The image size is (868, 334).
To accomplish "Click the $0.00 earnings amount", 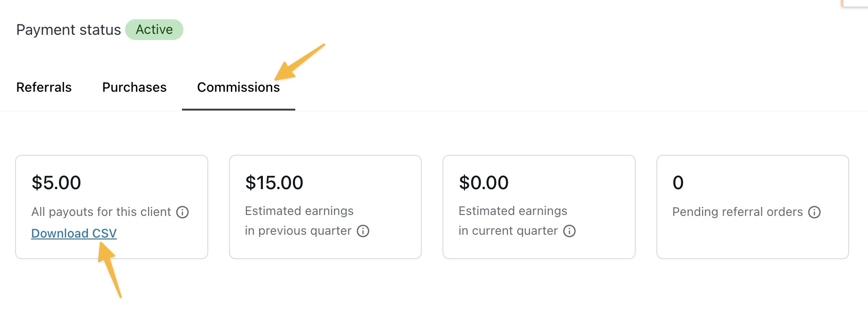I will (484, 183).
